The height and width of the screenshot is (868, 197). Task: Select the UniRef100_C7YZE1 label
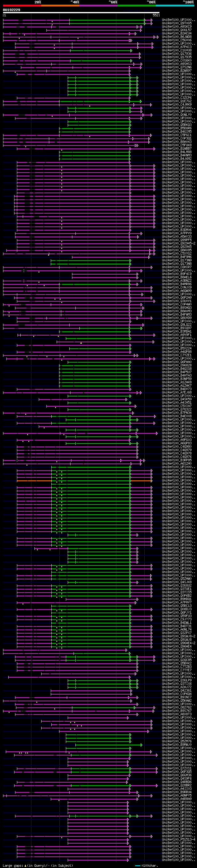177,355
